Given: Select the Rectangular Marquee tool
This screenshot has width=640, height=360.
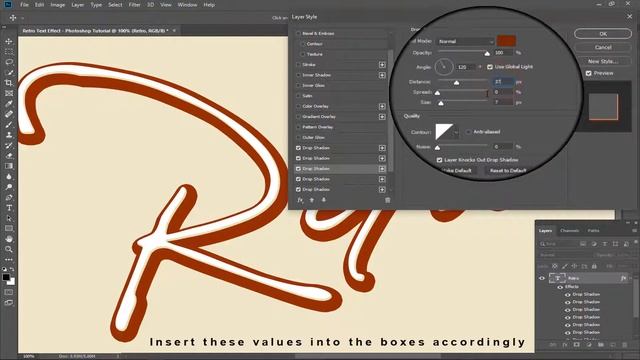Looking at the screenshot, I should pyautogui.click(x=9, y=52).
